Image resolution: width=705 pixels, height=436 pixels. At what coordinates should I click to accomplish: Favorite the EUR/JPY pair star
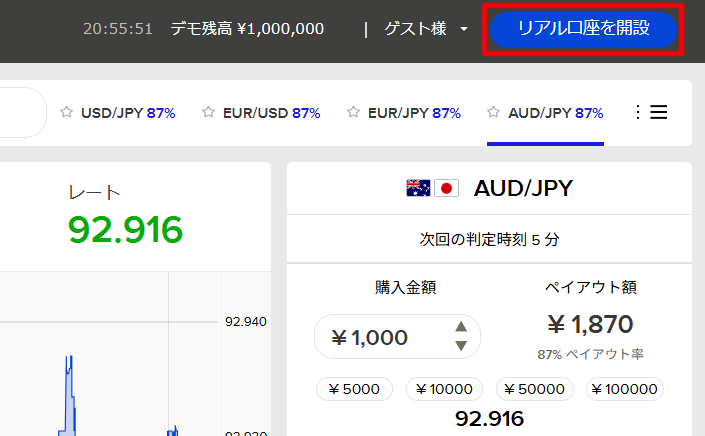[x=353, y=112]
